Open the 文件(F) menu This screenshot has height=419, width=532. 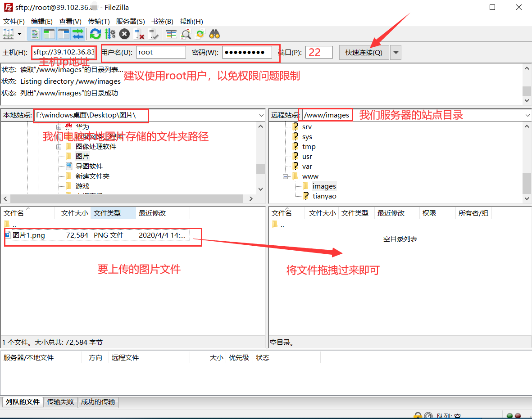pos(14,21)
